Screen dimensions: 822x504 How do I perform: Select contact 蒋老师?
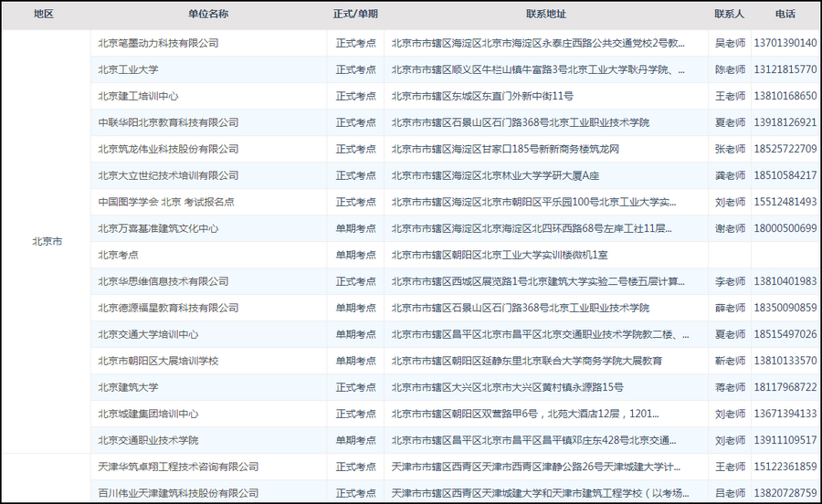point(731,387)
